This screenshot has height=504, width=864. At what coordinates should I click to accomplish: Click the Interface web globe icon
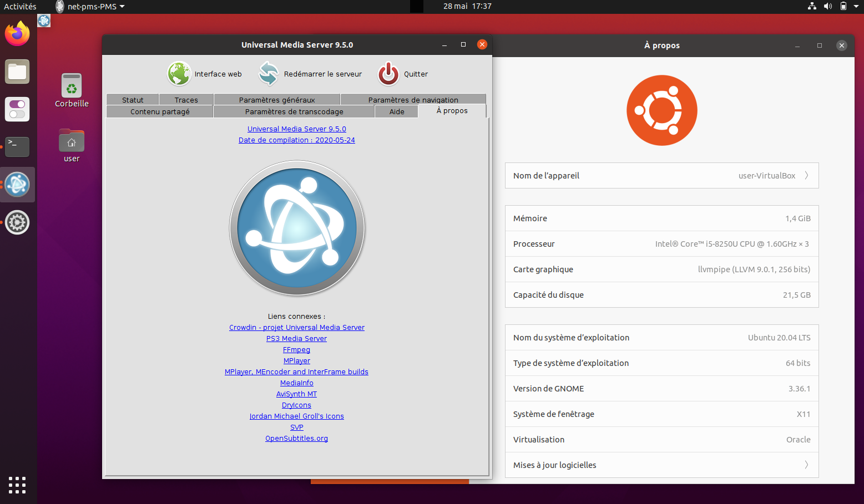(x=179, y=74)
